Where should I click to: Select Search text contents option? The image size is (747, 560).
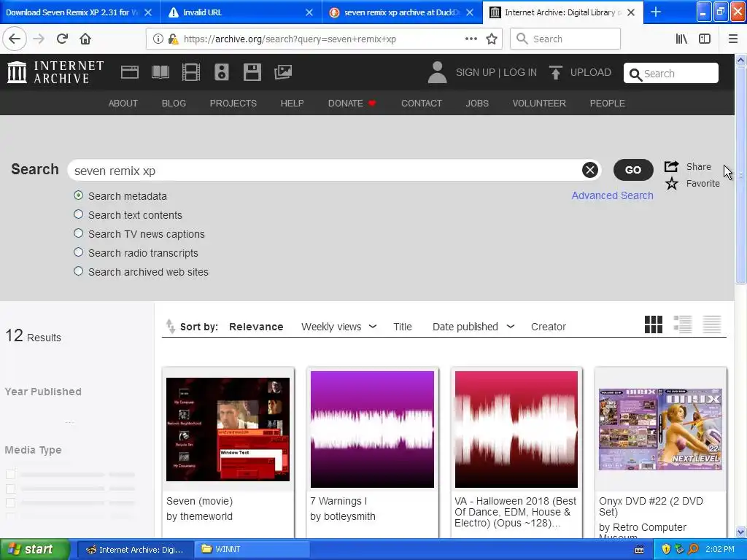[x=79, y=214]
